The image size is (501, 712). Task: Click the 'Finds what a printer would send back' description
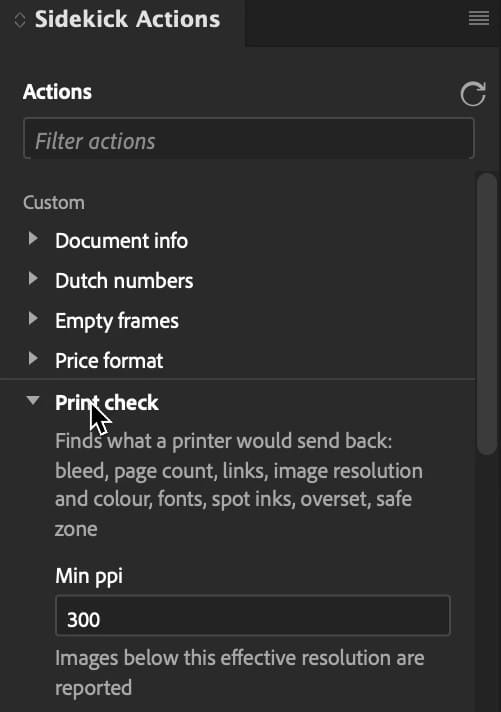[239, 485]
